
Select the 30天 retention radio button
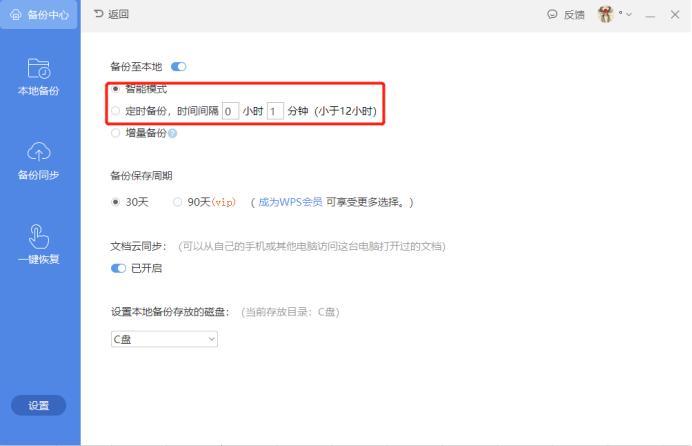(116, 202)
